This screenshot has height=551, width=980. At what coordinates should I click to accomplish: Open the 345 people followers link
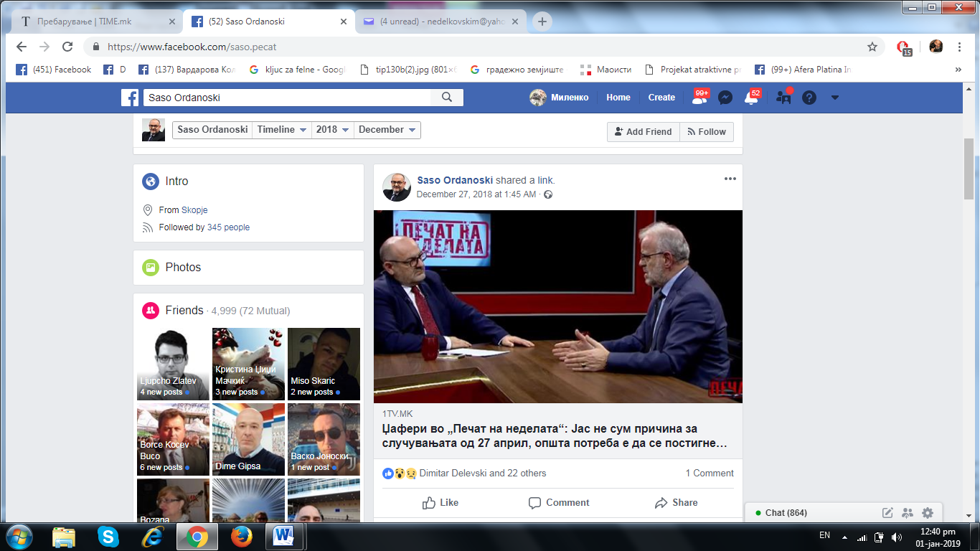(228, 227)
